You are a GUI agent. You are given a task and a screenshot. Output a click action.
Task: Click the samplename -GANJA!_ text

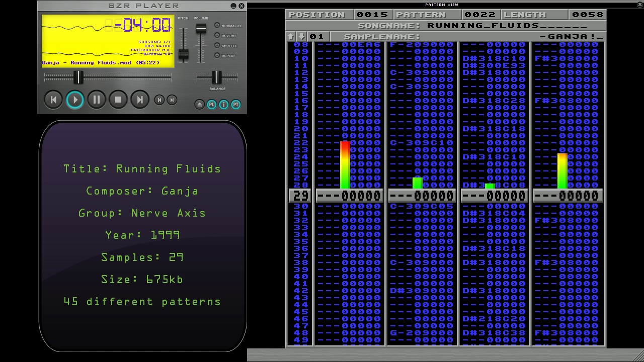572,37
